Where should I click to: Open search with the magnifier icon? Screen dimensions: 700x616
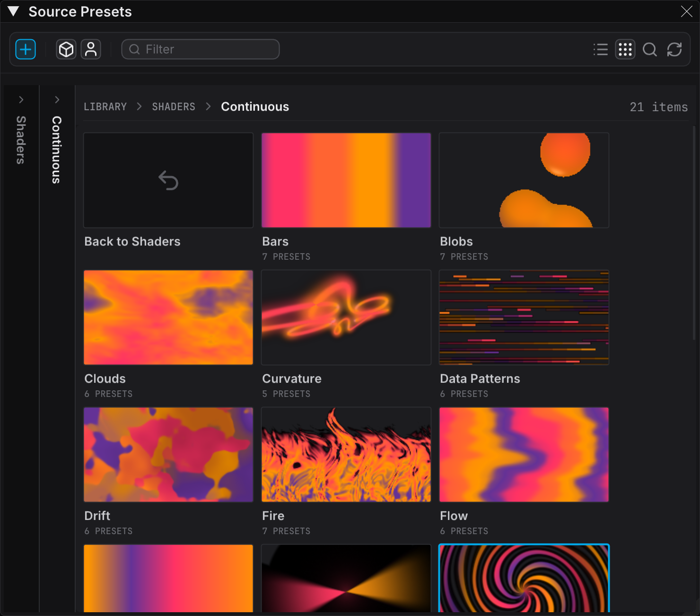tap(650, 49)
